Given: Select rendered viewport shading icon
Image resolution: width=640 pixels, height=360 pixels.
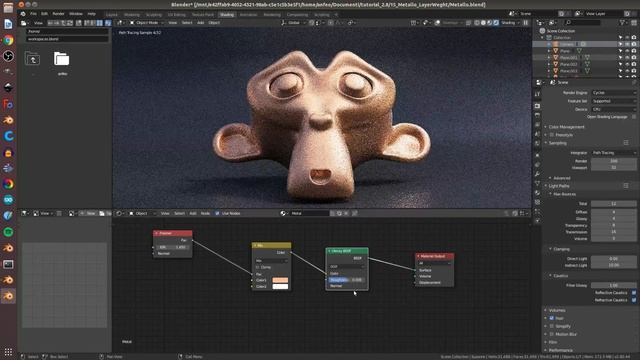Looking at the screenshot, I should 496,22.
